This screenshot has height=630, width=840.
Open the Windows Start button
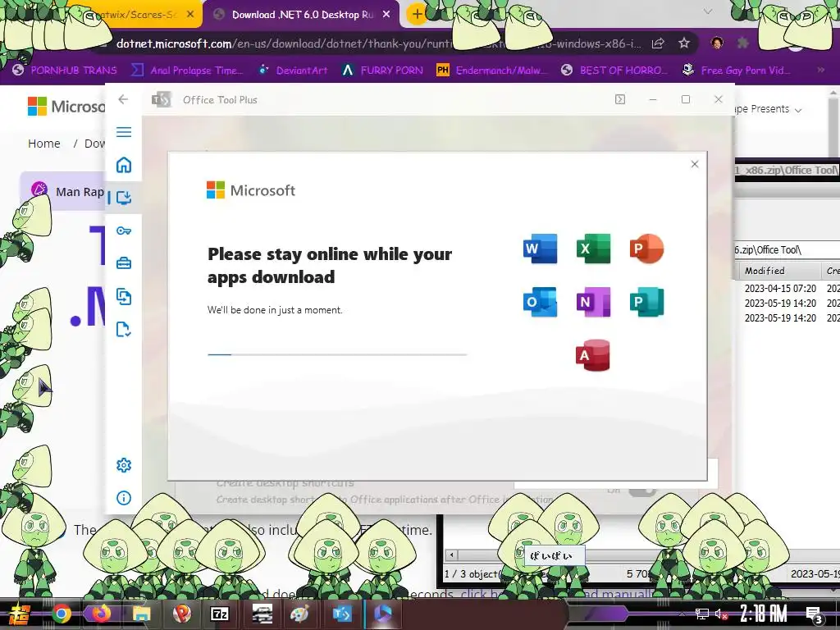[21, 614]
